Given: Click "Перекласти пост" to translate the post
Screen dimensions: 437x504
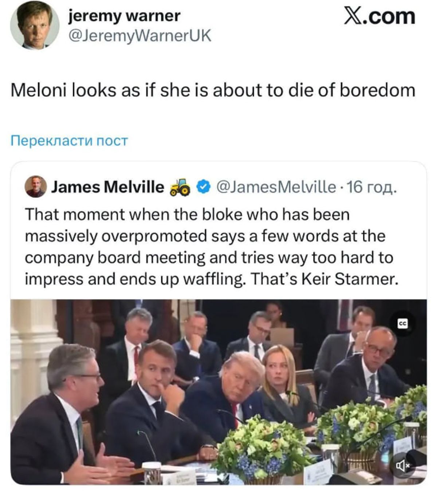Looking at the screenshot, I should coord(69,140).
